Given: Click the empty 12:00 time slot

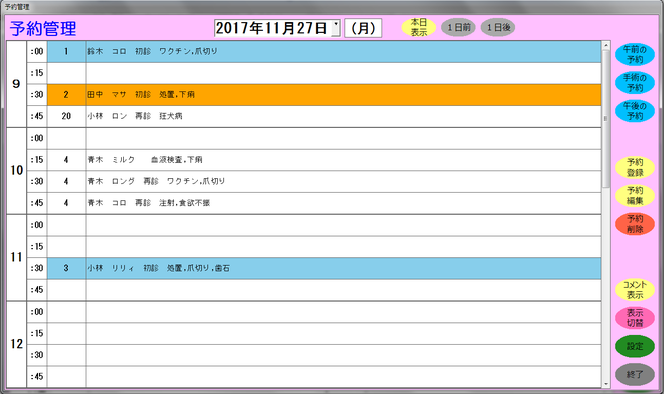Looking at the screenshot, I should [x=343, y=312].
